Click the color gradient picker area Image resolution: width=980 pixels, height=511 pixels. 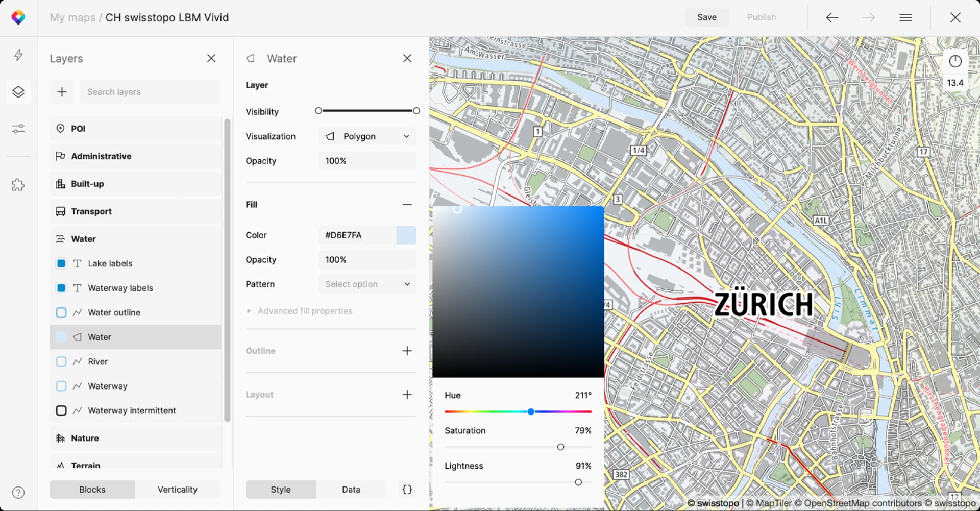point(518,292)
